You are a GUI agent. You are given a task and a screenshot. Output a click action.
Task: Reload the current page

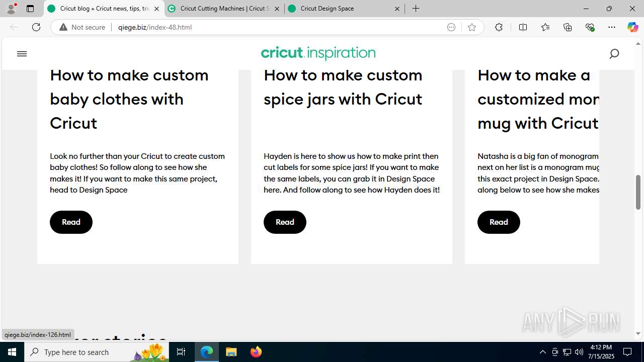tap(36, 27)
